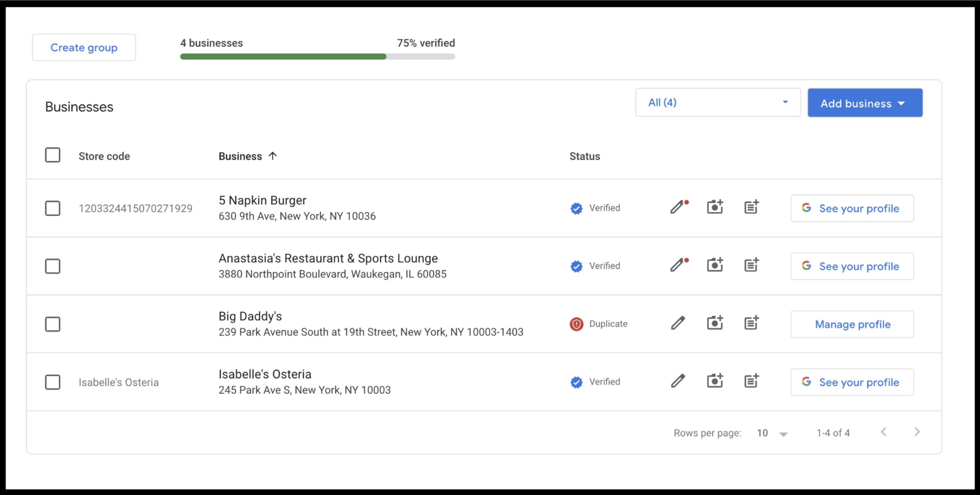
Task: Open Isabelle's Osteria business name
Action: click(x=265, y=374)
